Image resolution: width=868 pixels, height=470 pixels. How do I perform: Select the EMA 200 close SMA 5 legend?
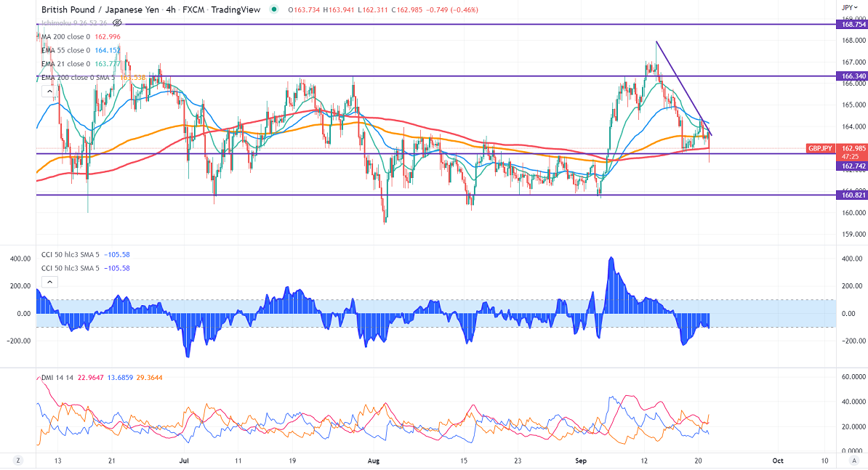[x=78, y=78]
